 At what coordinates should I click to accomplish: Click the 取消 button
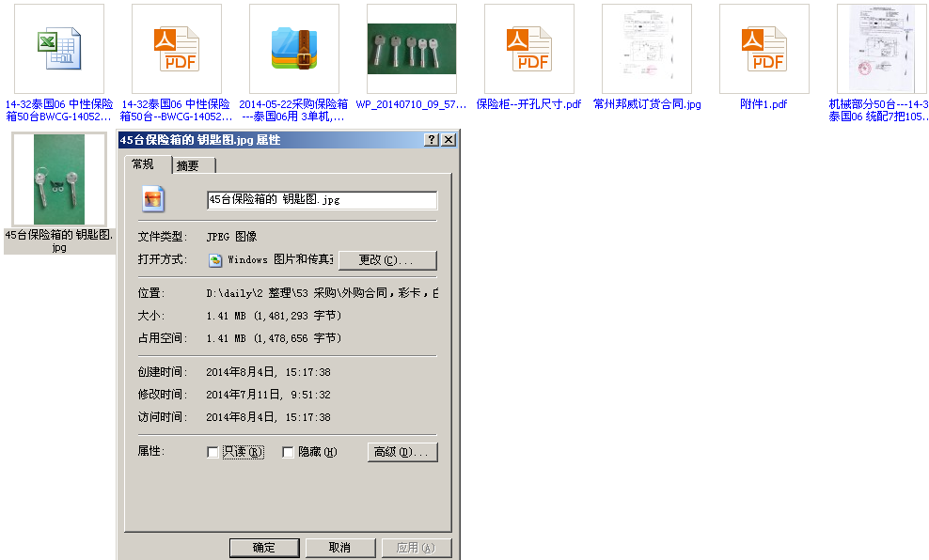(x=339, y=548)
